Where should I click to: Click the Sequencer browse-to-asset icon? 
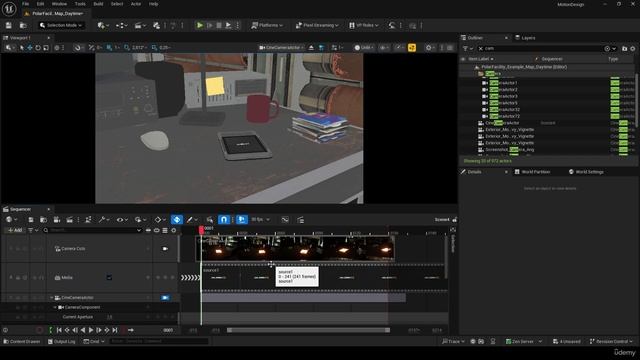point(43,220)
